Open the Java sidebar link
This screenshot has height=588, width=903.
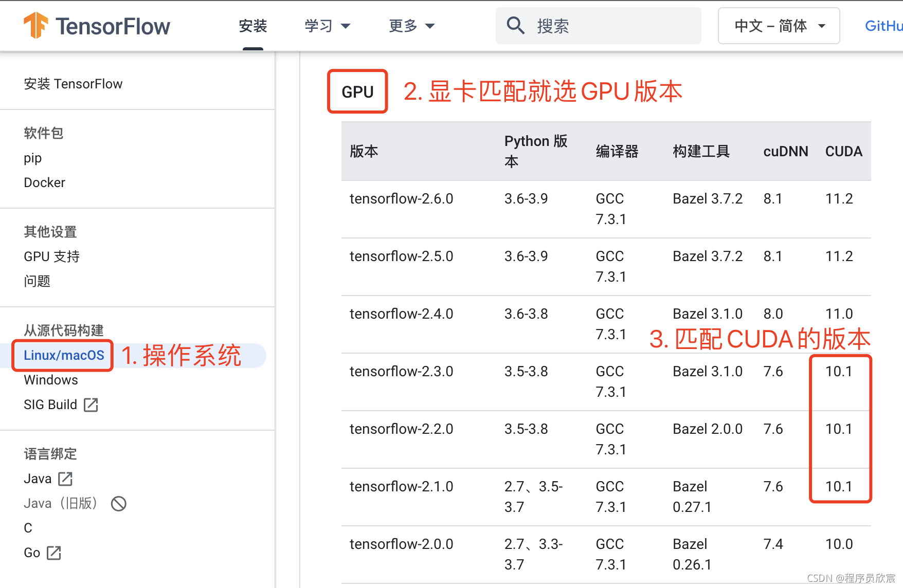point(38,479)
